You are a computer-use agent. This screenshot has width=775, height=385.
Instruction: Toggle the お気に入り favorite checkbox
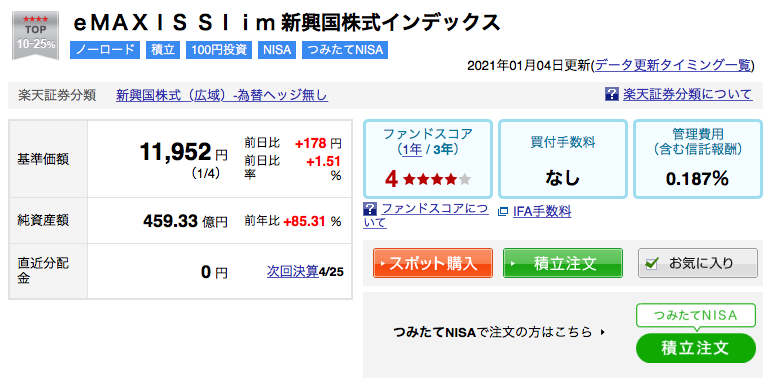click(651, 263)
